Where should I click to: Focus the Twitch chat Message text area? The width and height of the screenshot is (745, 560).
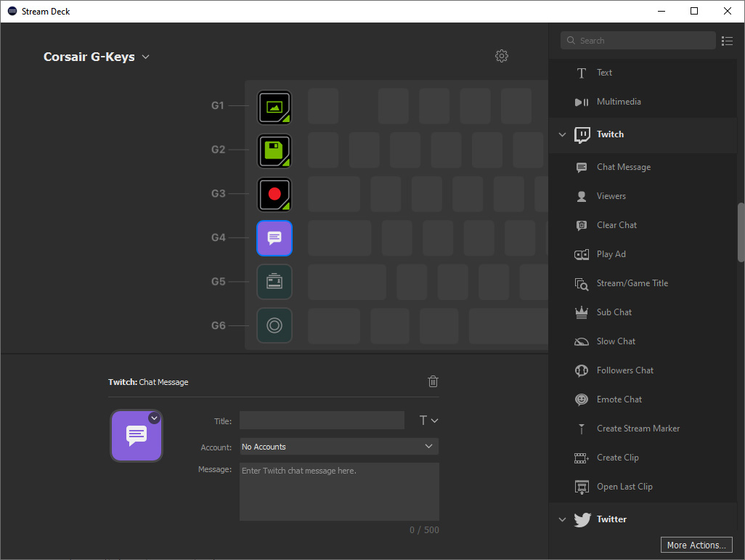(339, 492)
